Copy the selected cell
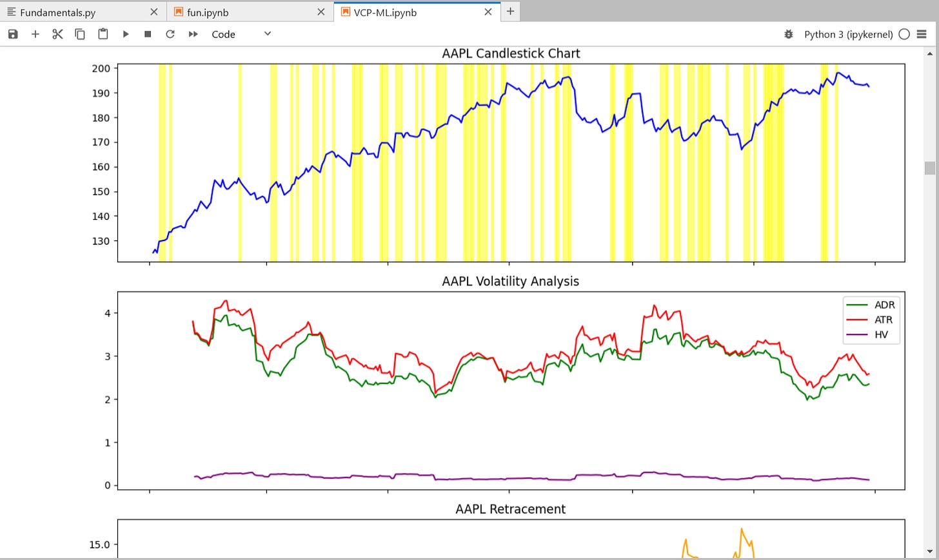Image resolution: width=939 pixels, height=560 pixels. pyautogui.click(x=80, y=34)
